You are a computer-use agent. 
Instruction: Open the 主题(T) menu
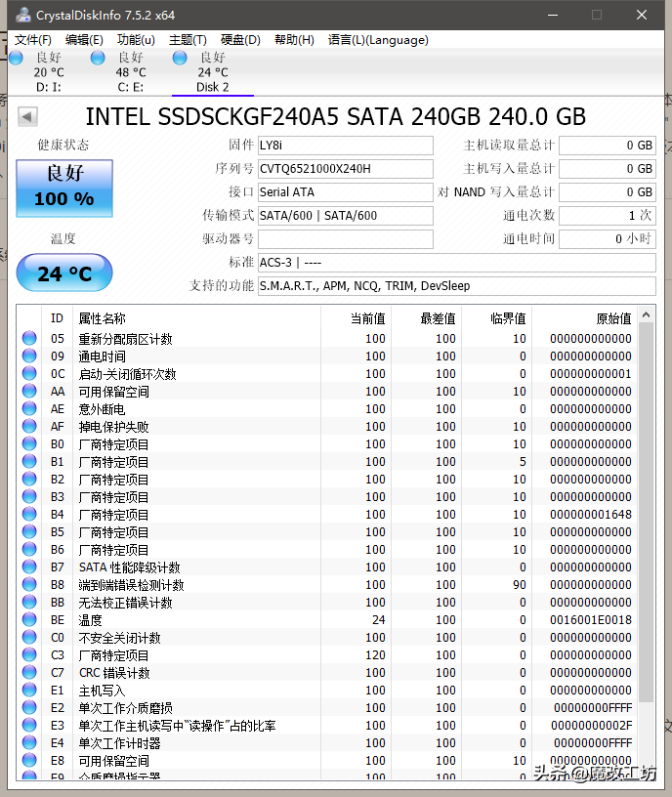[x=188, y=40]
